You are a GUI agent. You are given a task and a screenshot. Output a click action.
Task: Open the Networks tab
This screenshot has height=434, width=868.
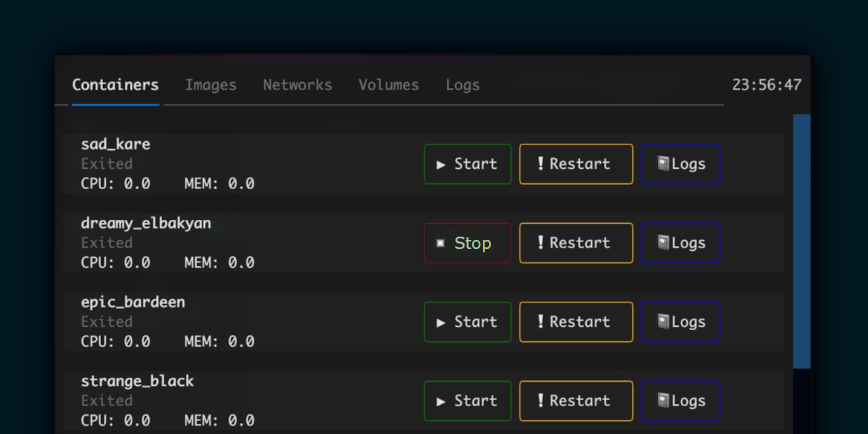(x=298, y=85)
